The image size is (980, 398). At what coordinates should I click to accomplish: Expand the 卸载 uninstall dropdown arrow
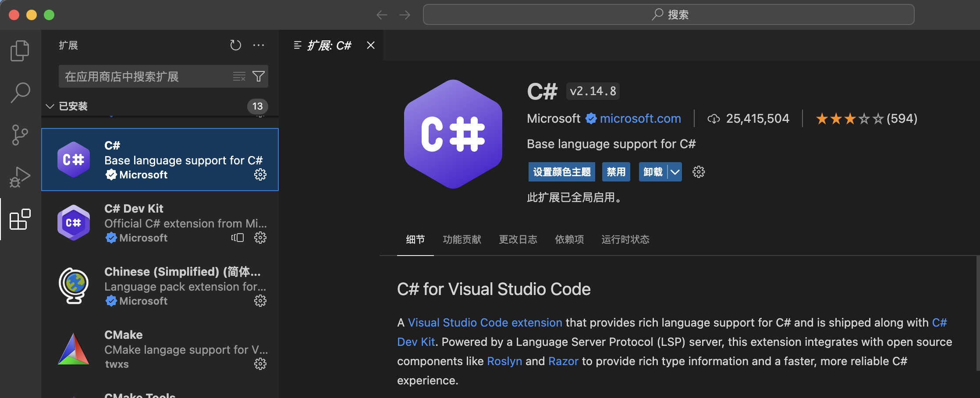coord(675,172)
